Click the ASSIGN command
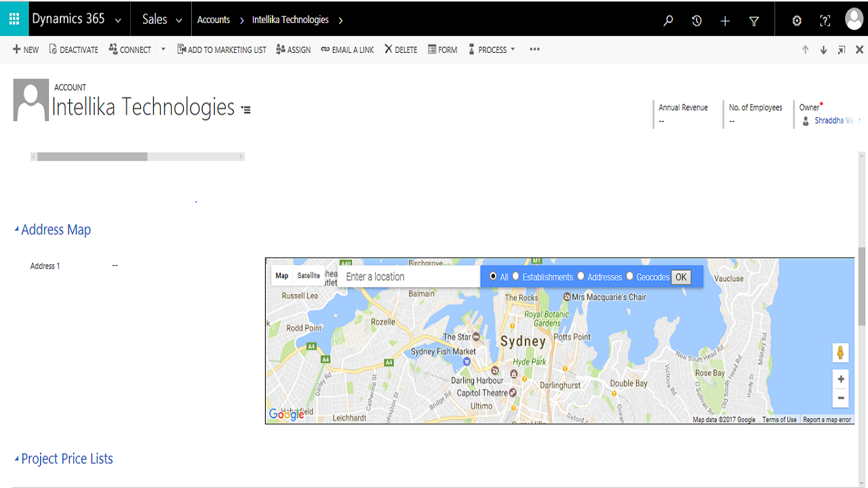868x488 pixels. coord(293,49)
